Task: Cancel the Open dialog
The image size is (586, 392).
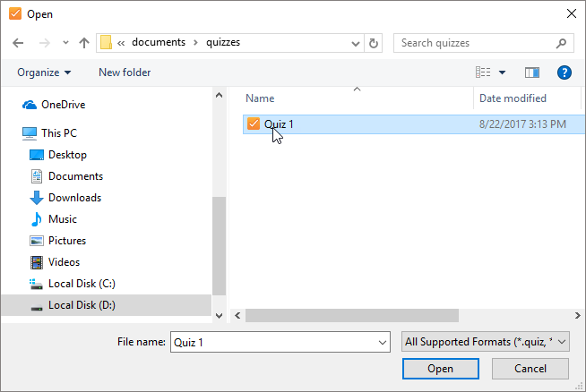Action: (x=530, y=369)
